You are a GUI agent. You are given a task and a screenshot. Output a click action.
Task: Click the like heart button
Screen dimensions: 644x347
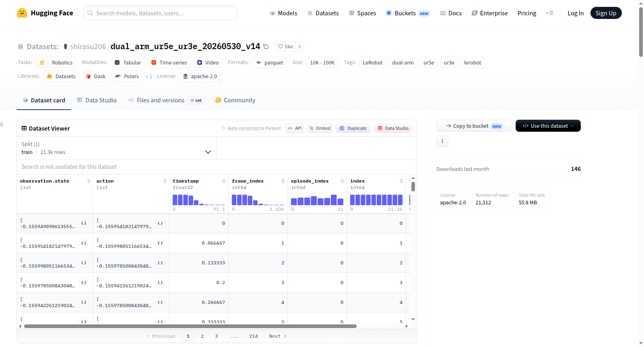pos(285,46)
